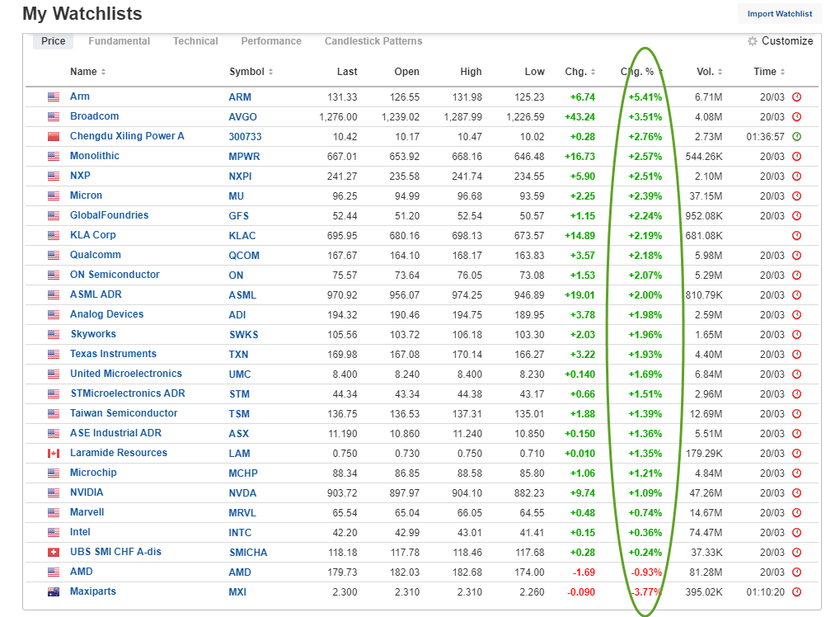
Task: Sort the table by Chg. % column
Action: click(642, 72)
